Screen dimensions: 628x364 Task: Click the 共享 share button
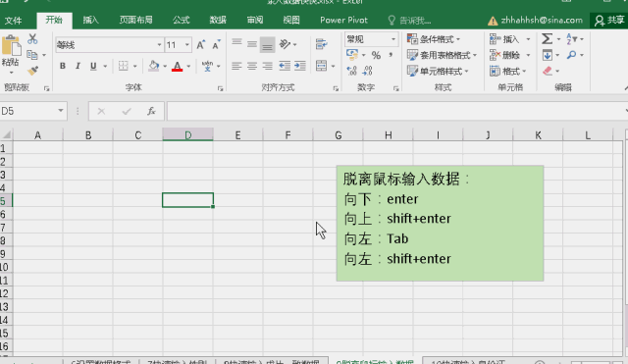(609, 21)
